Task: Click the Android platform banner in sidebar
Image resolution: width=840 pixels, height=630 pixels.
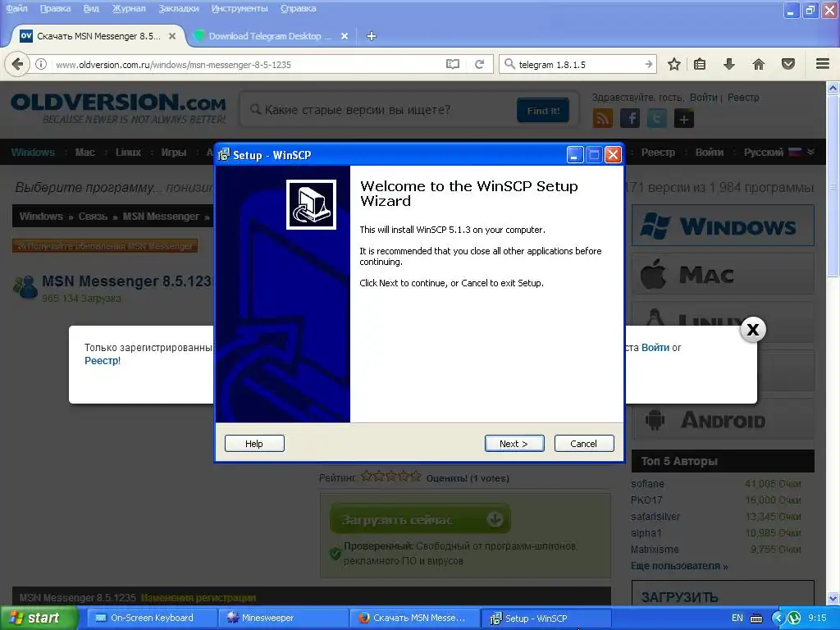Action: pyautogui.click(x=723, y=420)
